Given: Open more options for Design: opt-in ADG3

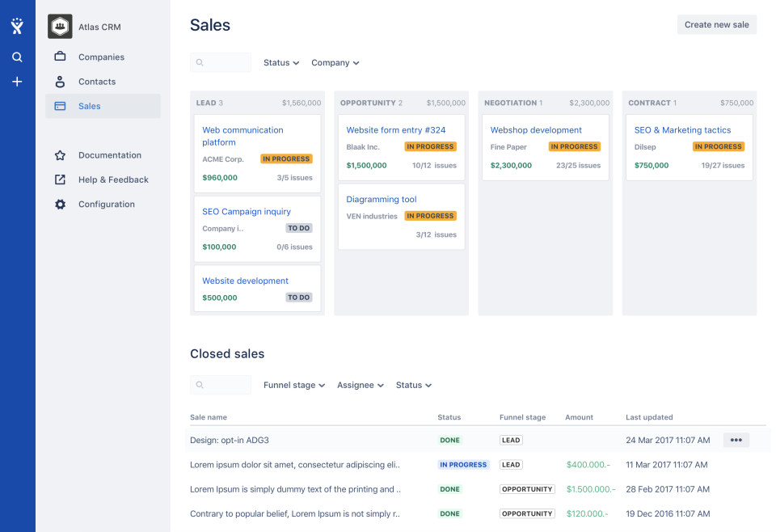Looking at the screenshot, I should tap(736, 440).
